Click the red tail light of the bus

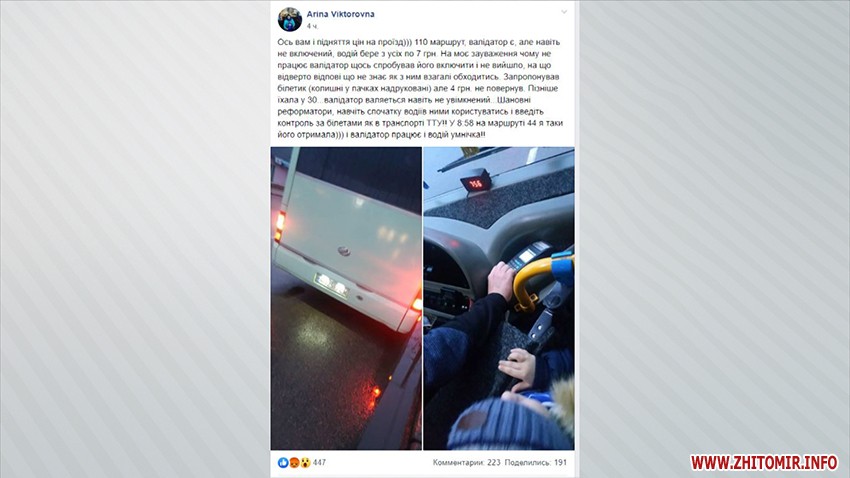(x=280, y=225)
